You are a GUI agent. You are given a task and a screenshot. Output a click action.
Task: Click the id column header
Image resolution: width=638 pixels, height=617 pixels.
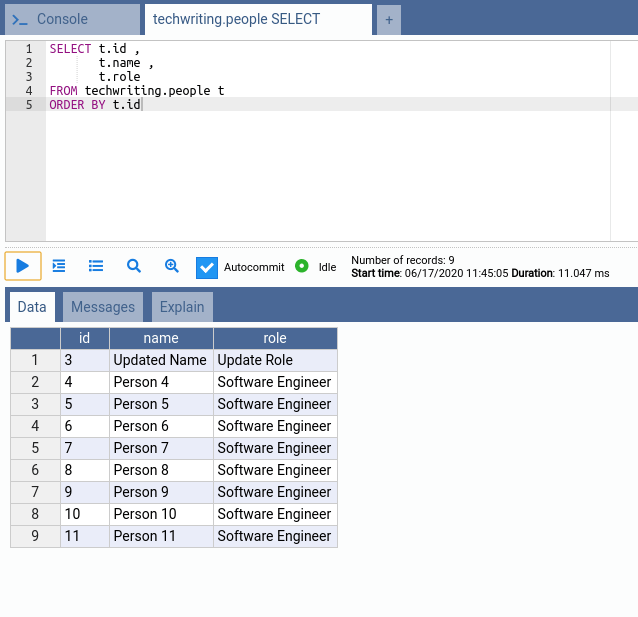pyautogui.click(x=85, y=338)
